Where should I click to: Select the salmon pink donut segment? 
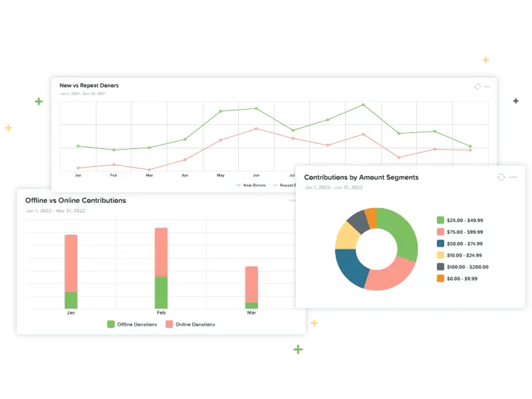click(391, 277)
